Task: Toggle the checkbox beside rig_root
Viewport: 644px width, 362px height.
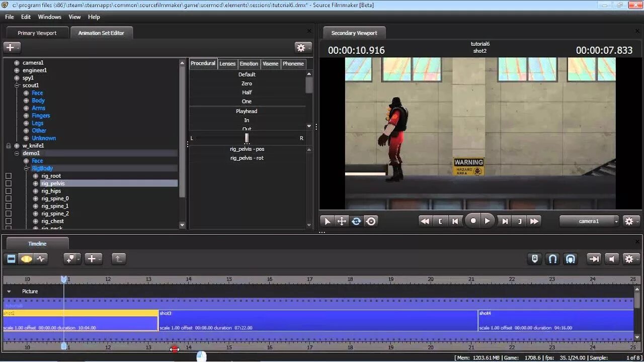Action: click(x=8, y=176)
